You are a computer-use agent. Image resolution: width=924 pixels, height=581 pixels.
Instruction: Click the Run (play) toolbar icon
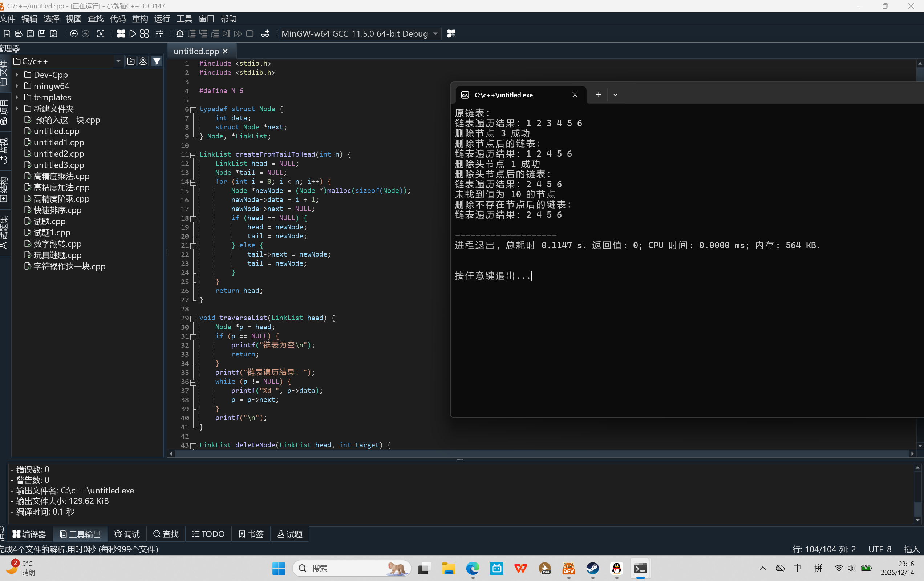pyautogui.click(x=133, y=34)
